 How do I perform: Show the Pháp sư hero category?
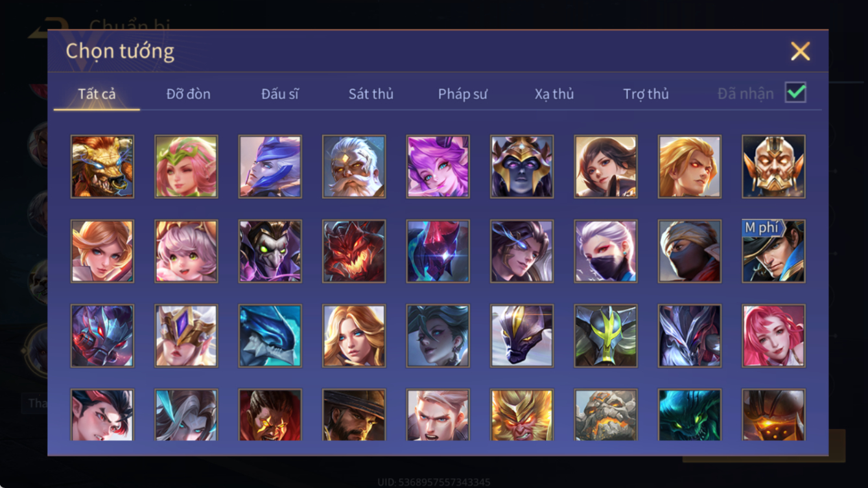click(463, 94)
